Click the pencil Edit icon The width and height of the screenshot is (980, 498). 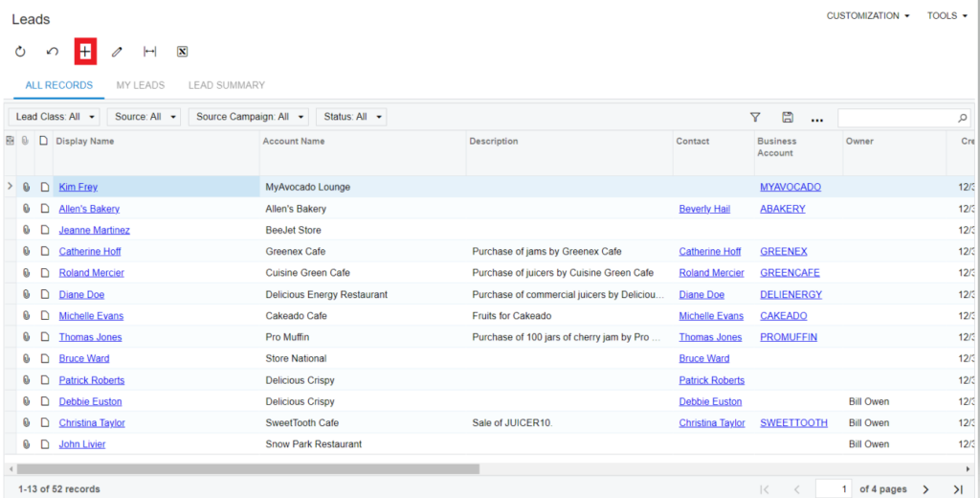pos(117,52)
